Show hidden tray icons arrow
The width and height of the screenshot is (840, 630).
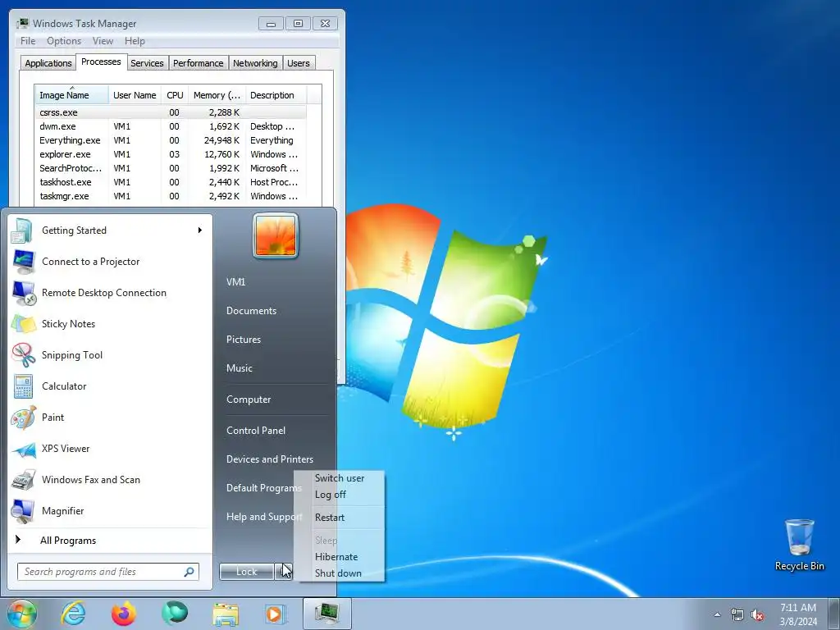[x=717, y=615]
